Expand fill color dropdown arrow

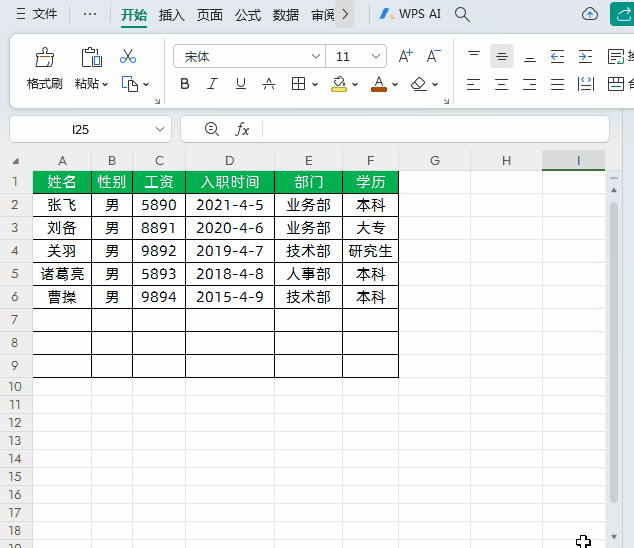pyautogui.click(x=355, y=85)
